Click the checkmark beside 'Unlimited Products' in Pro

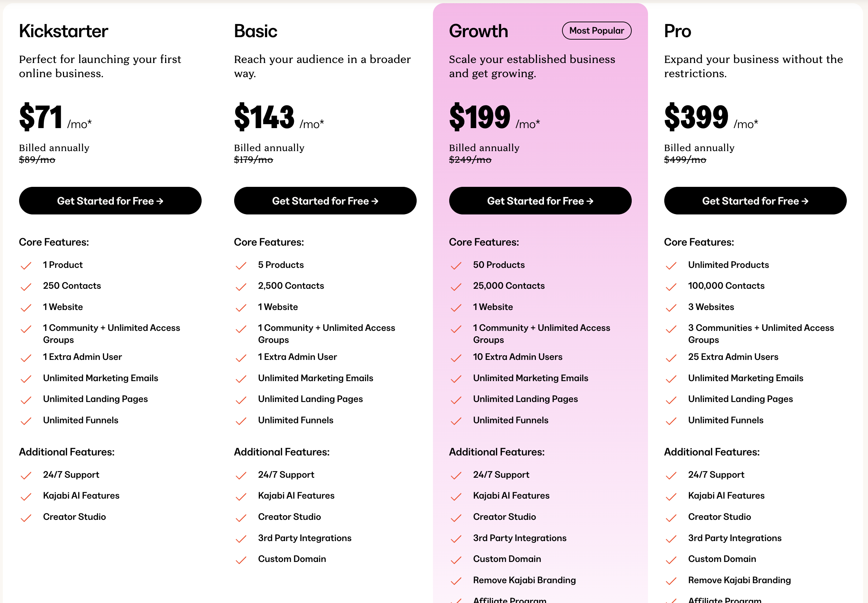tap(672, 266)
